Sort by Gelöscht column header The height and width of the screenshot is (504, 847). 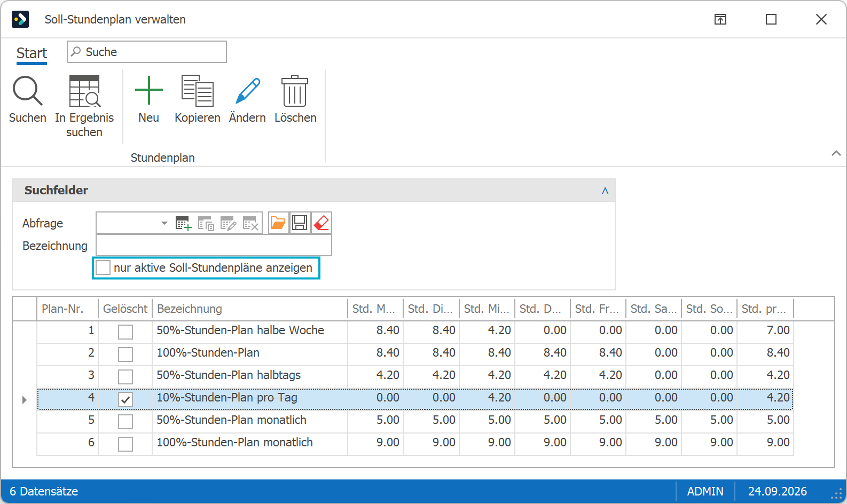[x=125, y=309]
